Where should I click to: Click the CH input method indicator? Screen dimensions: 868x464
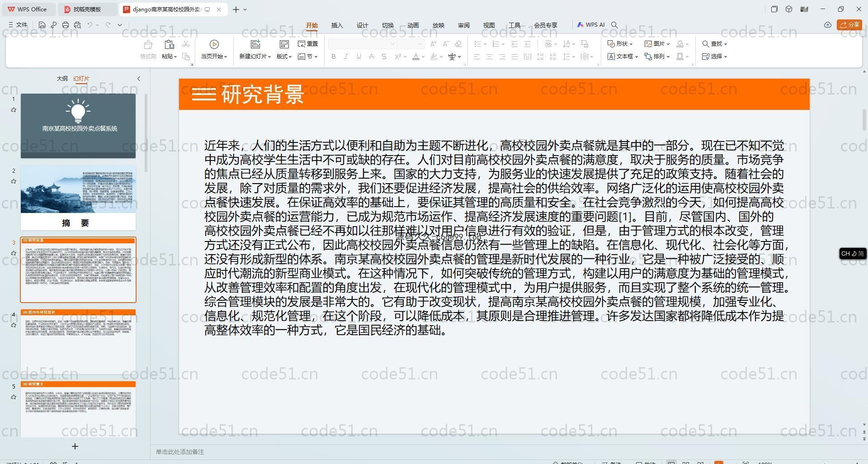click(853, 254)
